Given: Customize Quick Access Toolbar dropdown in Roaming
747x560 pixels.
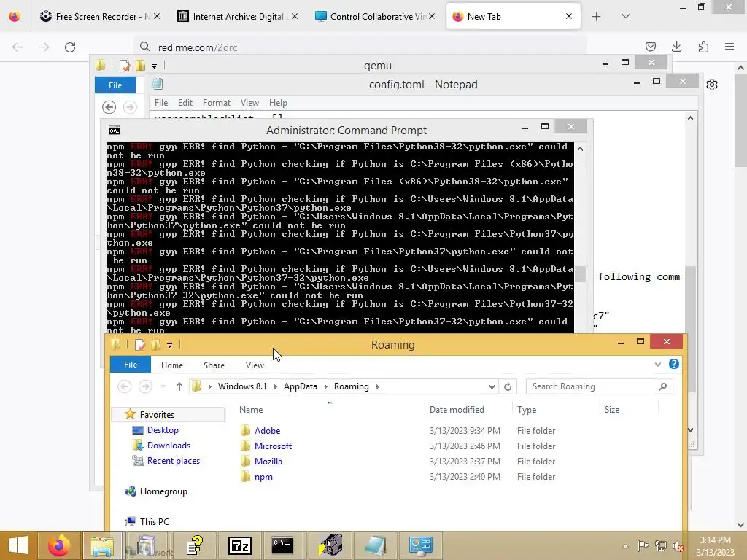Looking at the screenshot, I should pyautogui.click(x=169, y=345).
